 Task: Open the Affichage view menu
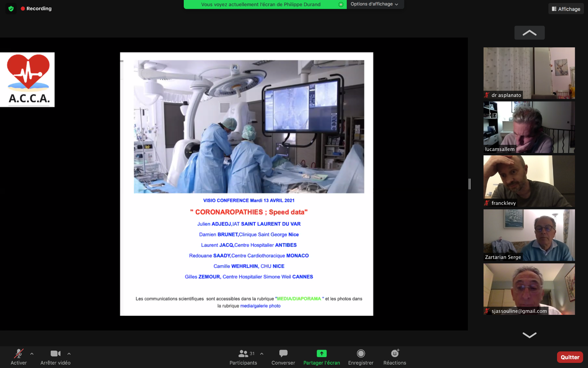tap(566, 9)
